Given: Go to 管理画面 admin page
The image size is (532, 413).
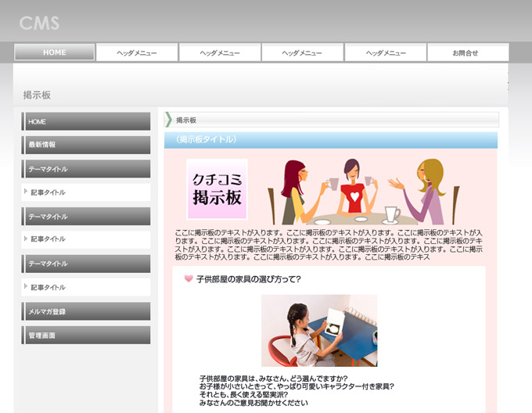Looking at the screenshot, I should click(85, 336).
